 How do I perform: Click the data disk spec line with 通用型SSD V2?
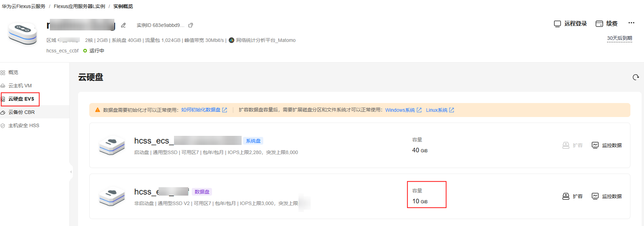[216, 203]
